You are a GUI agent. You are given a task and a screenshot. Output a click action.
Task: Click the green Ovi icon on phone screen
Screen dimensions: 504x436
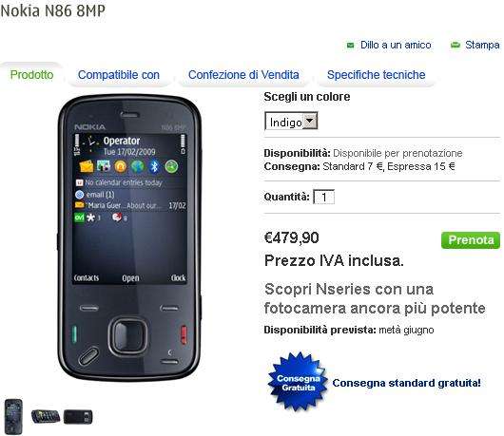[x=79, y=218]
